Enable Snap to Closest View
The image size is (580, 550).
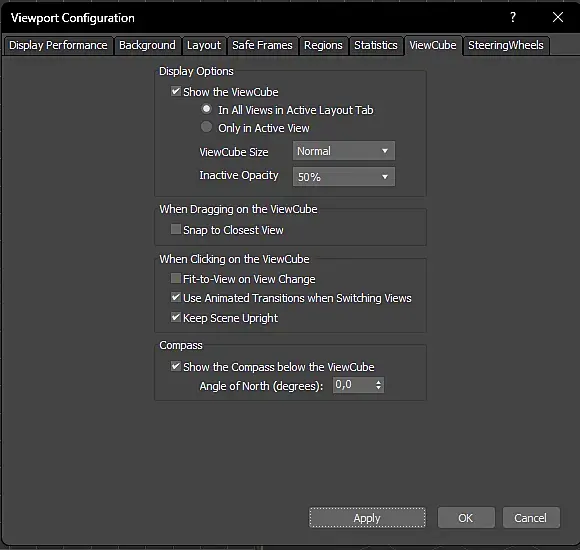[x=176, y=229]
